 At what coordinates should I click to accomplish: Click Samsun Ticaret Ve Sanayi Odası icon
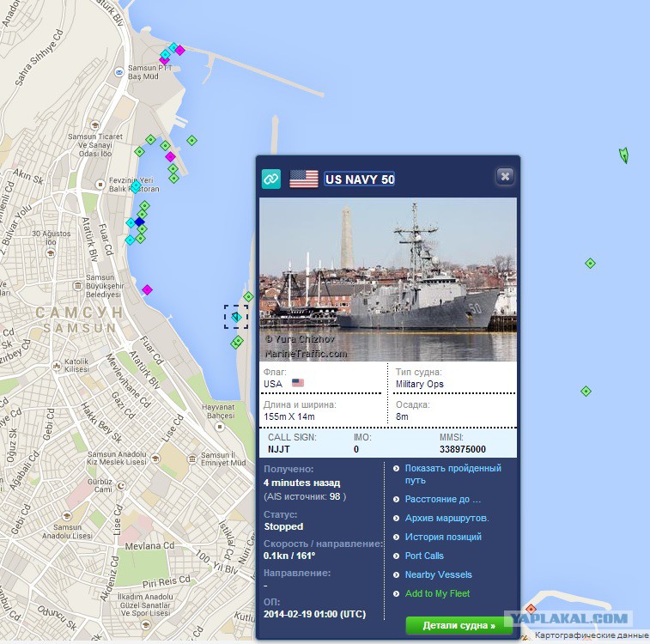point(95,125)
